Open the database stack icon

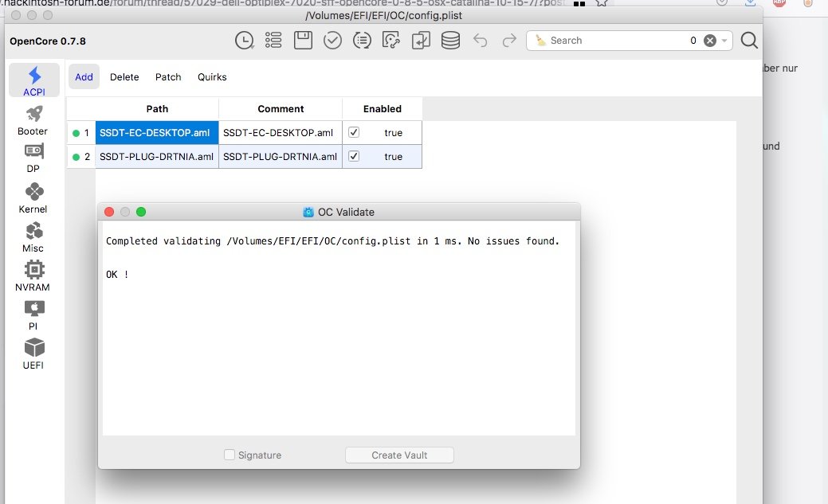pyautogui.click(x=450, y=41)
